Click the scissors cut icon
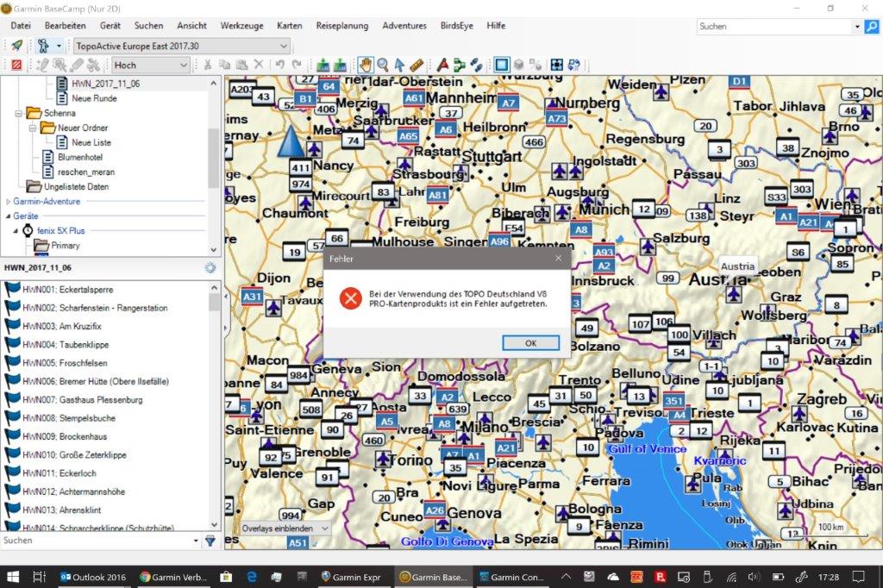Viewport: 883px width, 588px height. point(208,66)
